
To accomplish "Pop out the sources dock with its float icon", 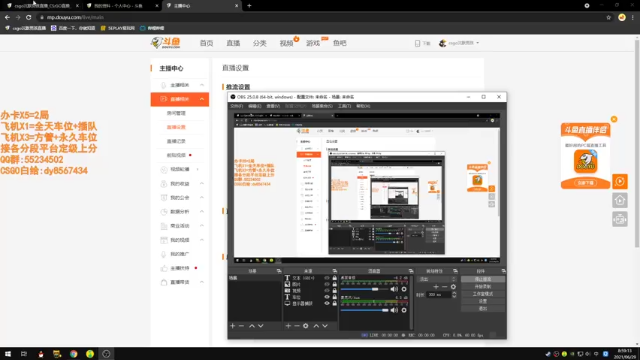I will click(x=335, y=271).
